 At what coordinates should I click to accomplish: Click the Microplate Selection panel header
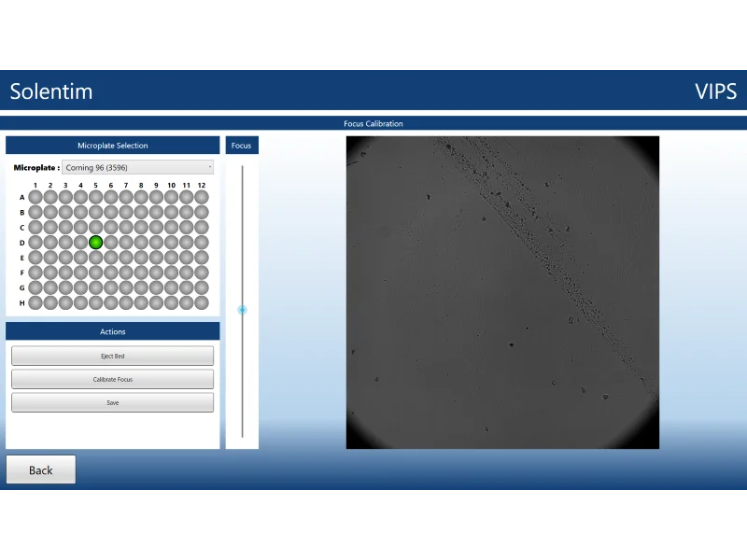coord(112,146)
